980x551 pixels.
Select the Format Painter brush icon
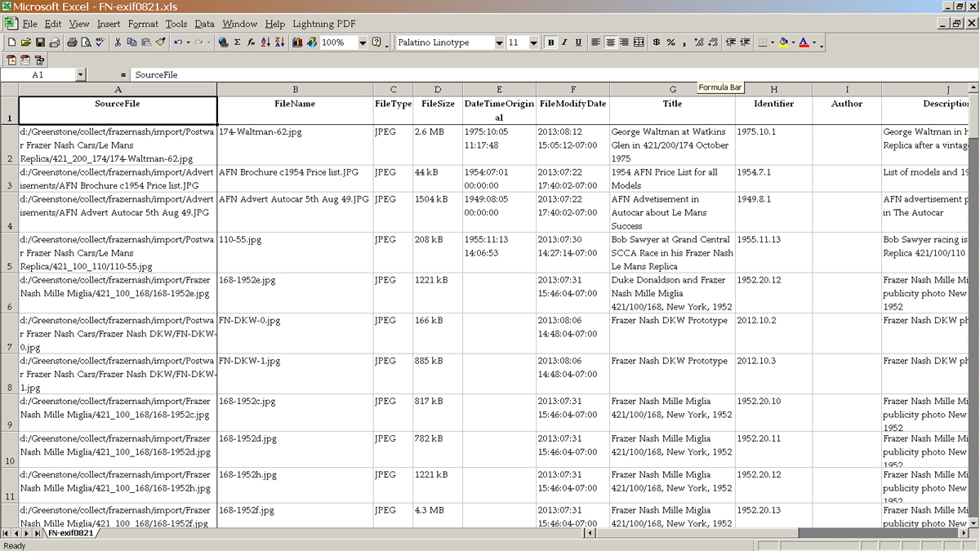point(160,42)
